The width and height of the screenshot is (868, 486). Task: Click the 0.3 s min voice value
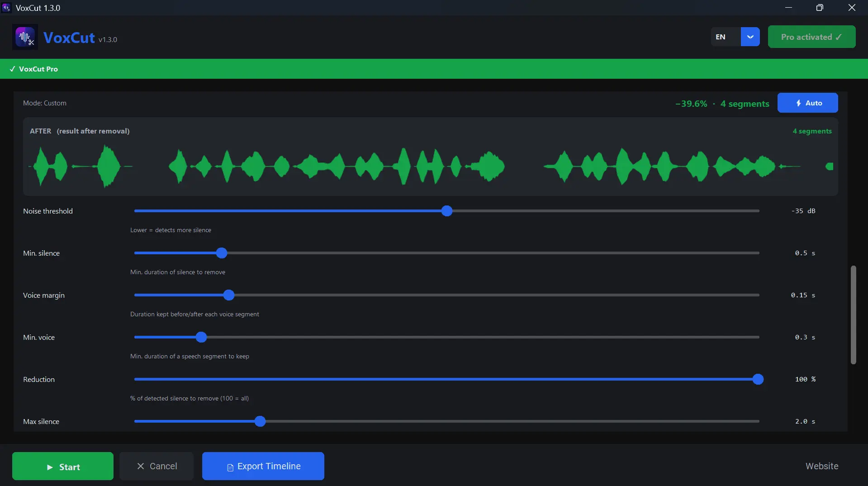805,337
